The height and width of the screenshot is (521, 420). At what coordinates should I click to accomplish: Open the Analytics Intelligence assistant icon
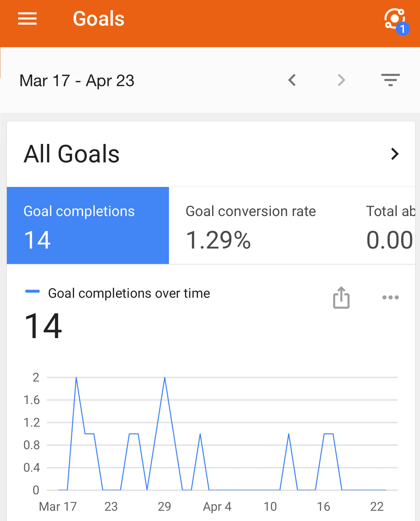click(396, 21)
